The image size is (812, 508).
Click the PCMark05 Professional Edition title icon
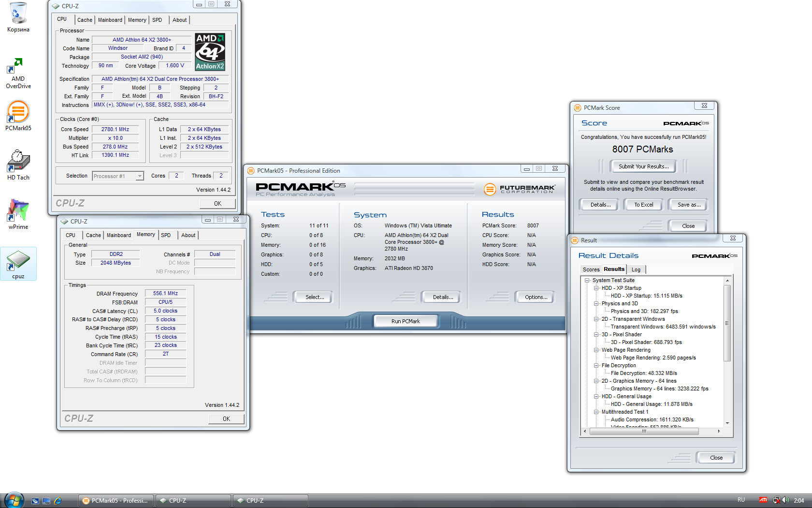pos(251,171)
